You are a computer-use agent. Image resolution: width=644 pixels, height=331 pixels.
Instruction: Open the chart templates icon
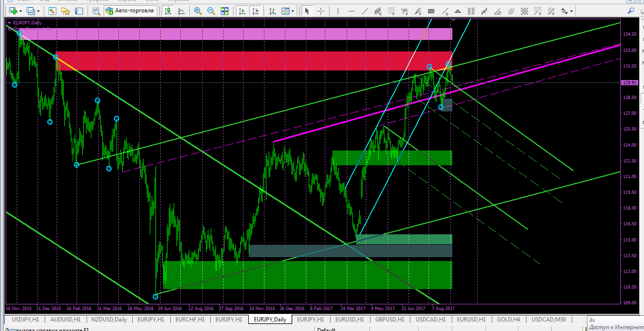[285, 10]
